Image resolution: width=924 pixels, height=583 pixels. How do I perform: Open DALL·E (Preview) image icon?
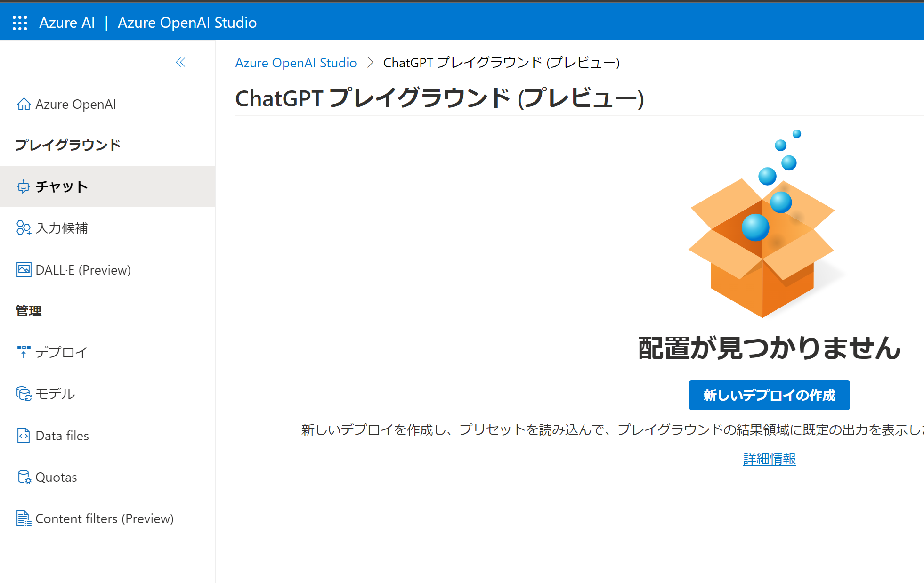click(24, 270)
